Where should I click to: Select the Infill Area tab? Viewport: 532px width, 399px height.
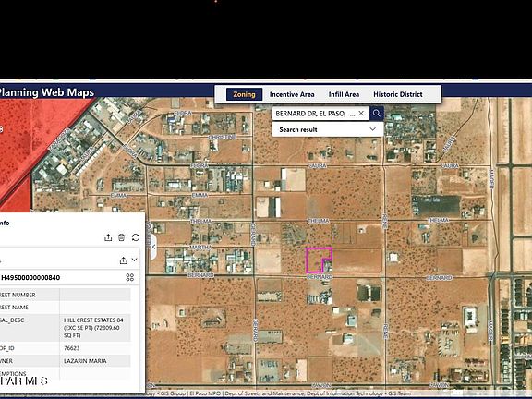[344, 94]
